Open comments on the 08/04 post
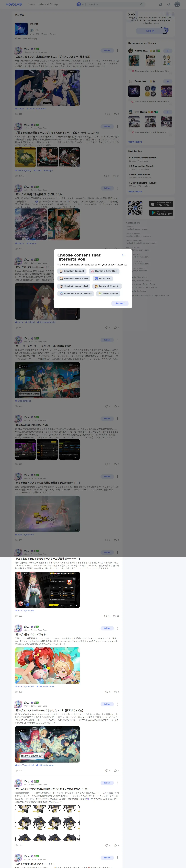This screenshot has height=868, width=186. (x=108, y=692)
